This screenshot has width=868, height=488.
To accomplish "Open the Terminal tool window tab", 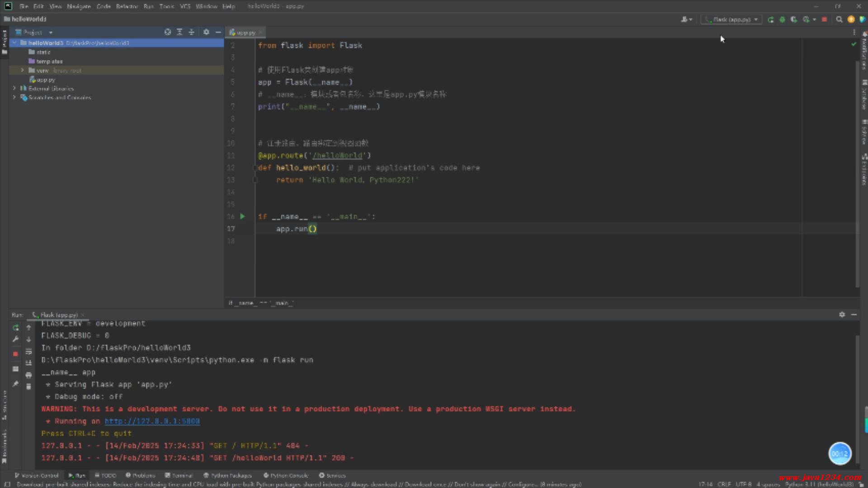I will tap(179, 475).
